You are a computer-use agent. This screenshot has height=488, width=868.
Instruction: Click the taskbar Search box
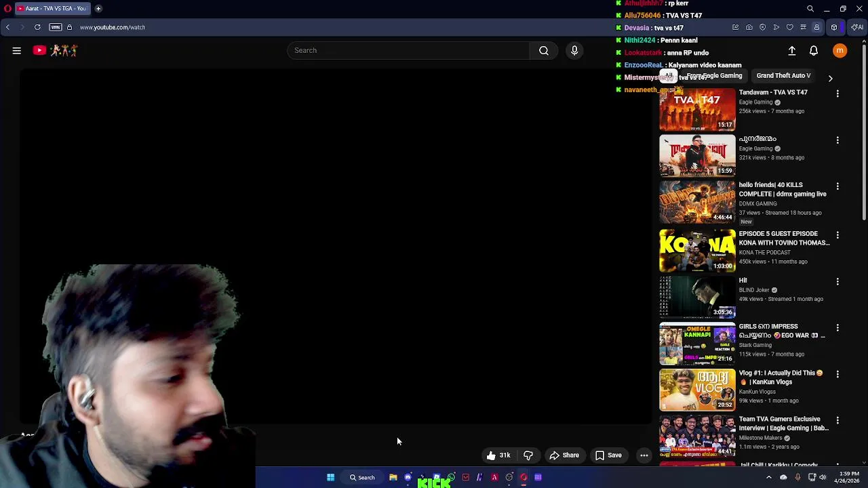362,477
